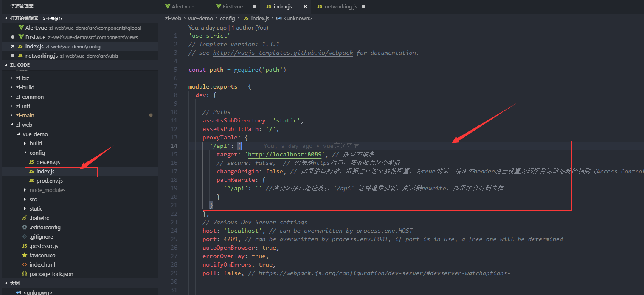This screenshot has height=295, width=644.
Task: Click the 资源管理器 explorer title
Action: (x=22, y=6)
